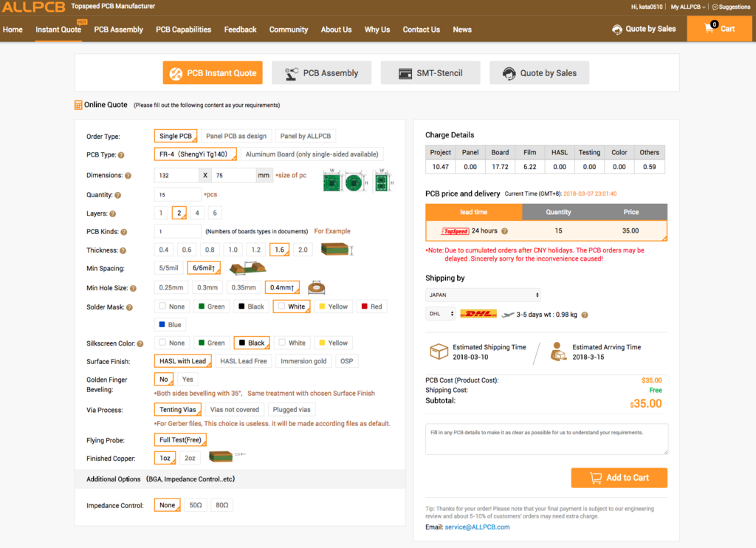756x548 pixels.
Task: Select Green solder mask color
Action: tap(212, 306)
